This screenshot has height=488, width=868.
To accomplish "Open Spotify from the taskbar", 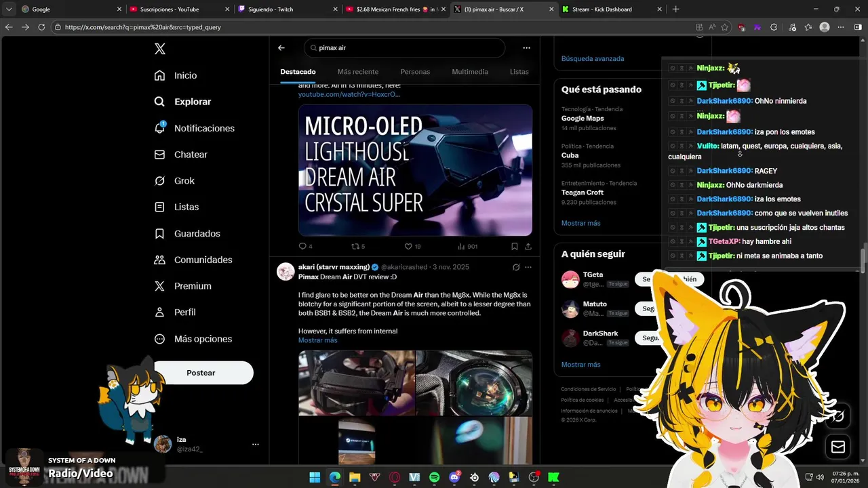I will click(x=435, y=477).
